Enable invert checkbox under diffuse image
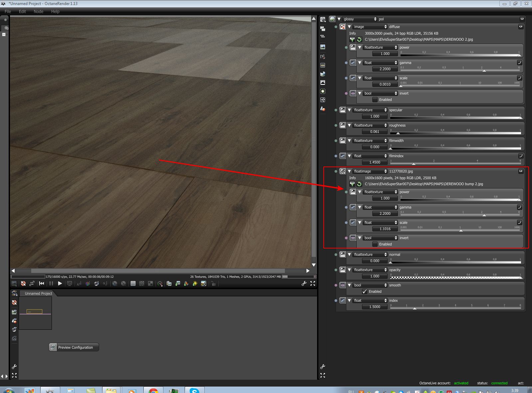Viewport: 532px width, 393px height. click(x=375, y=100)
